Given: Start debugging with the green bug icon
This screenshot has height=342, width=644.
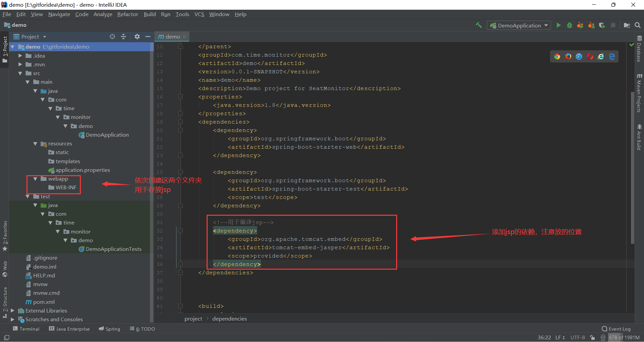Looking at the screenshot, I should [569, 25].
